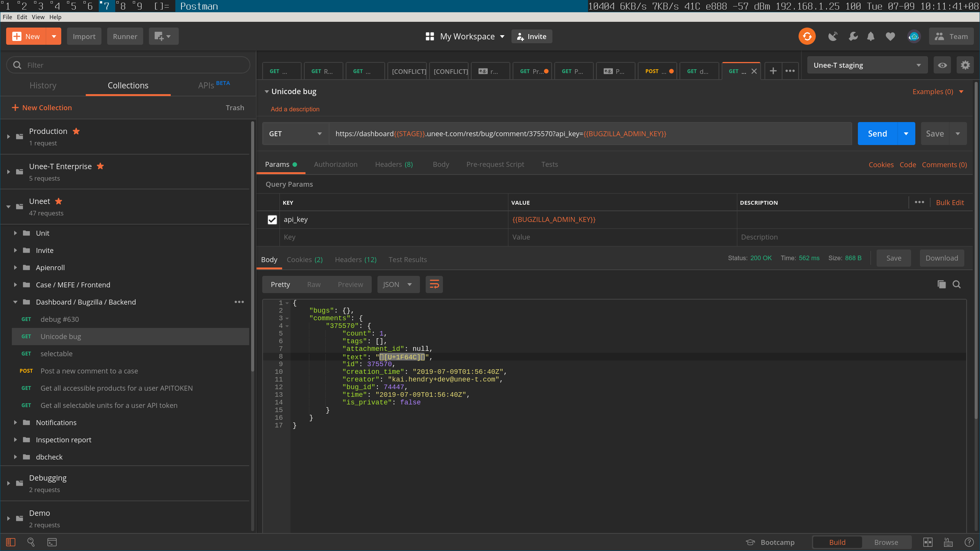This screenshot has height=551, width=980.
Task: Open the Save button dropdown arrow
Action: point(958,134)
